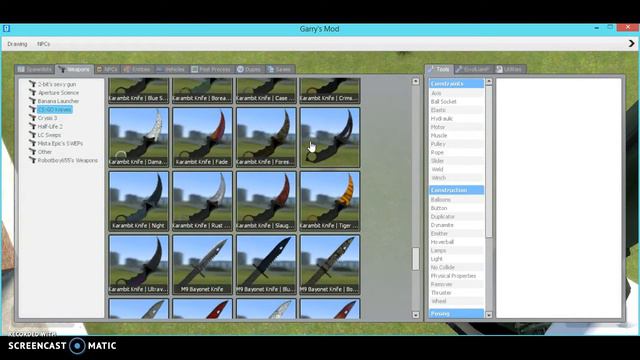Choose the No Collide tool
The image size is (640, 360).
coord(456,267)
